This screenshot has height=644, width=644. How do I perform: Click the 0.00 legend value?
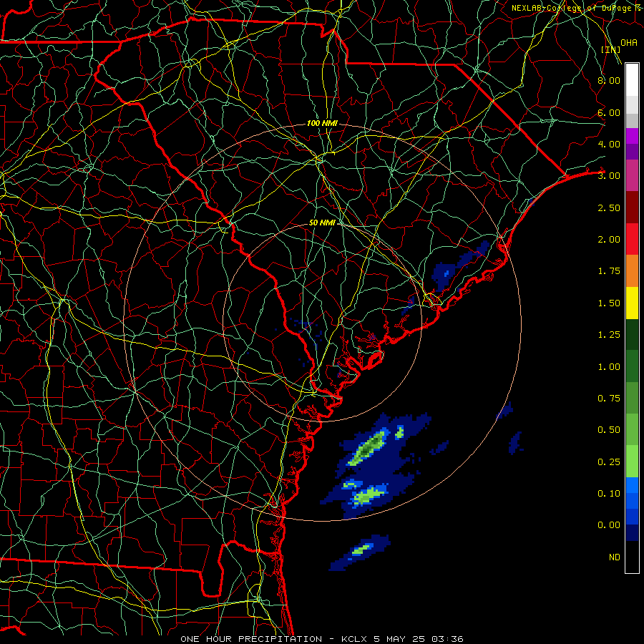[609, 525]
